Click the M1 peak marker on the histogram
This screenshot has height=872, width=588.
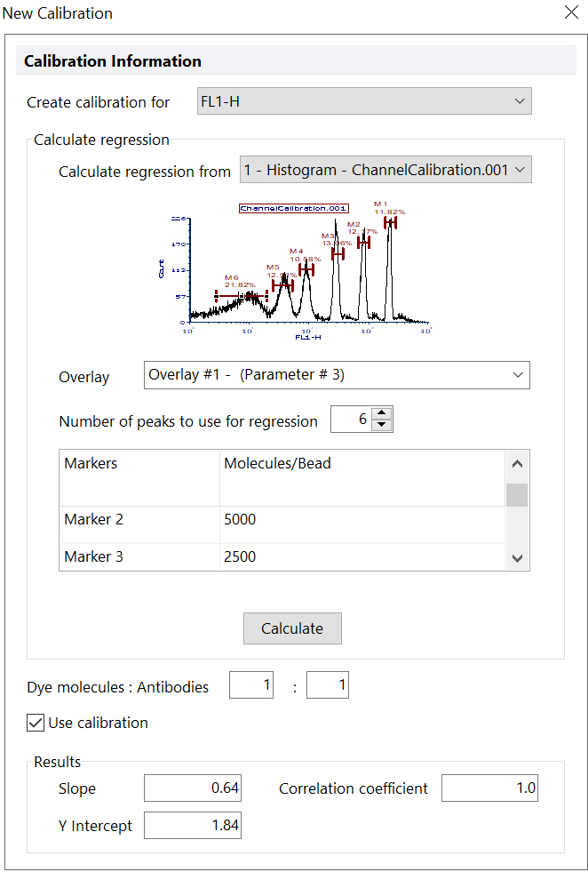pyautogui.click(x=391, y=222)
